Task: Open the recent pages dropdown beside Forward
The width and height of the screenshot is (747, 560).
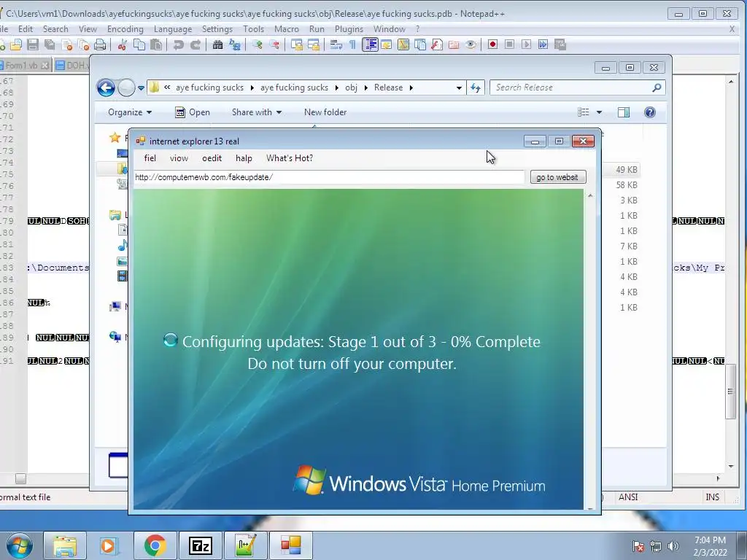Action: [141, 87]
